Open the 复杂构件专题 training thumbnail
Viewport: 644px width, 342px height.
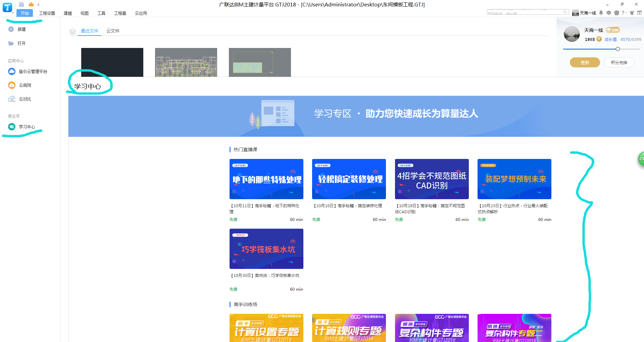(432, 328)
